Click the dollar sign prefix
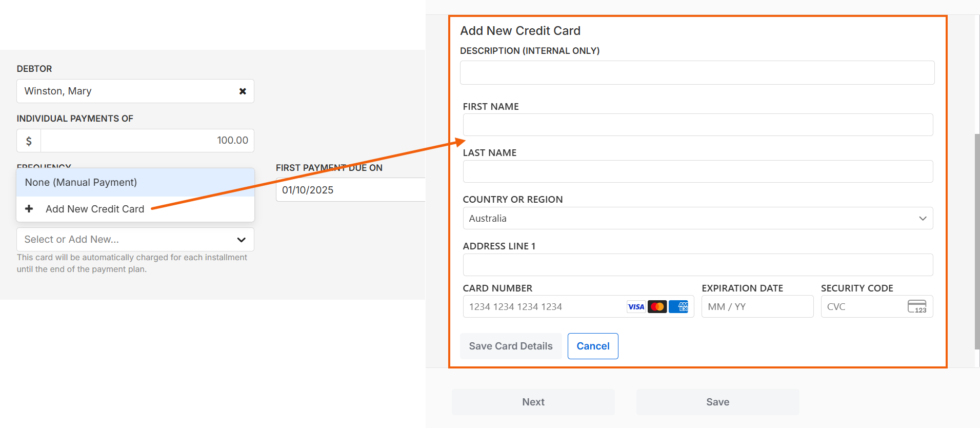Viewport: 980px width, 428px height. click(x=29, y=141)
